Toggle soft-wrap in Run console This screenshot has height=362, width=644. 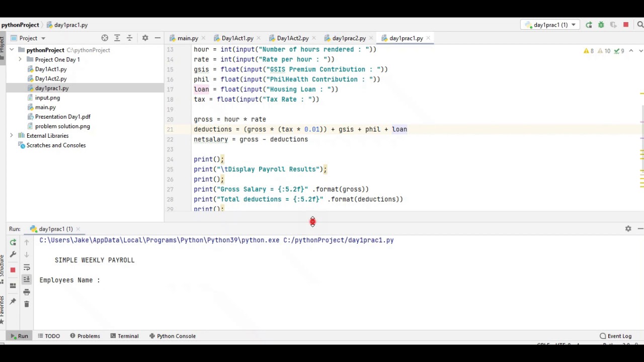coord(27,267)
